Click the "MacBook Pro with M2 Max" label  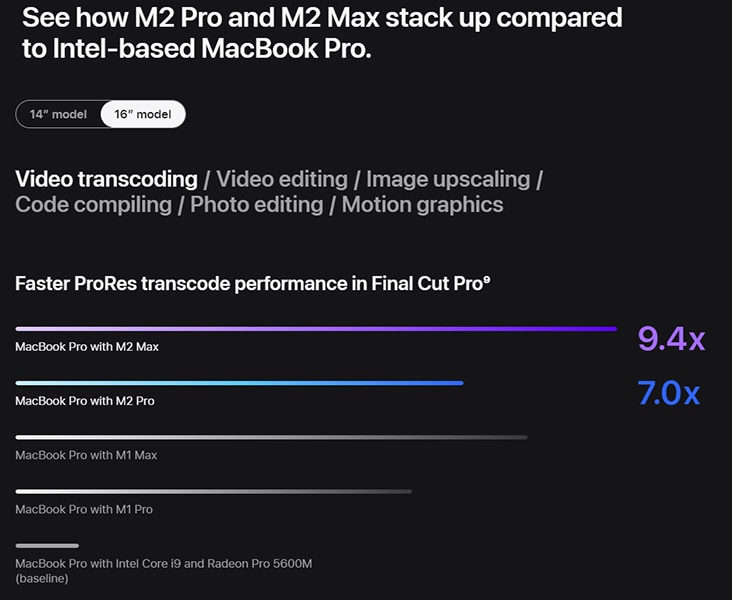87,347
